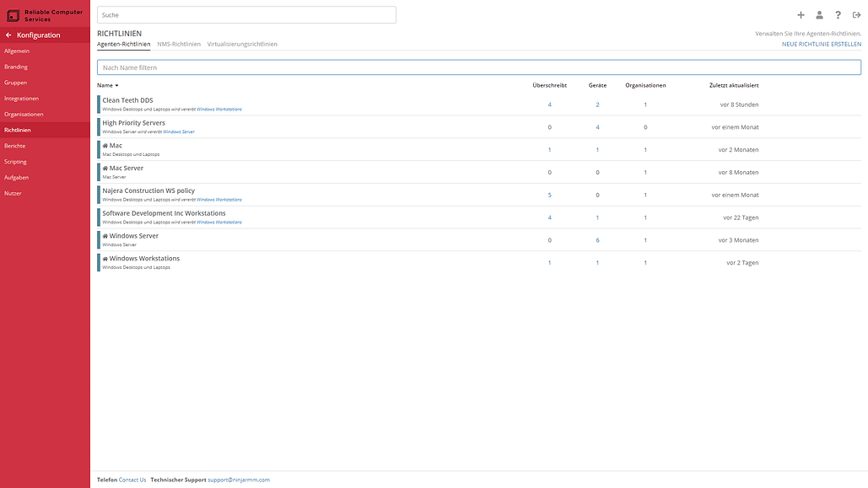Click the 'vor 22 Tagen' timestamp
The width and height of the screenshot is (868, 488).
pos(741,218)
